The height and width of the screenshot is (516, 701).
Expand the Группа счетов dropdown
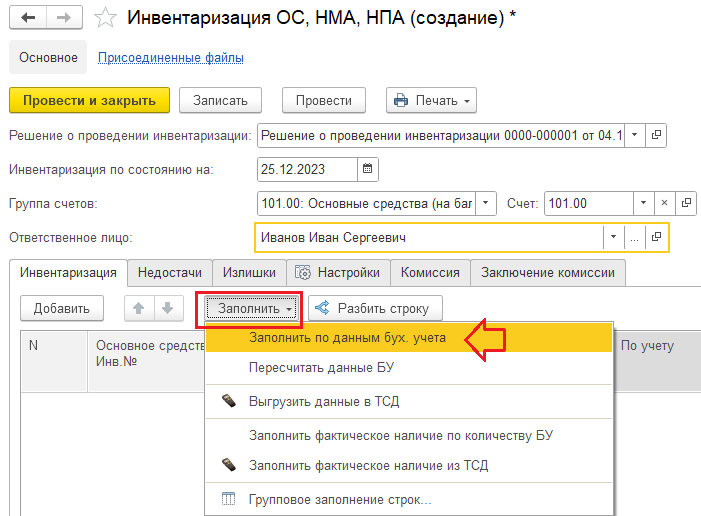pyautogui.click(x=486, y=203)
